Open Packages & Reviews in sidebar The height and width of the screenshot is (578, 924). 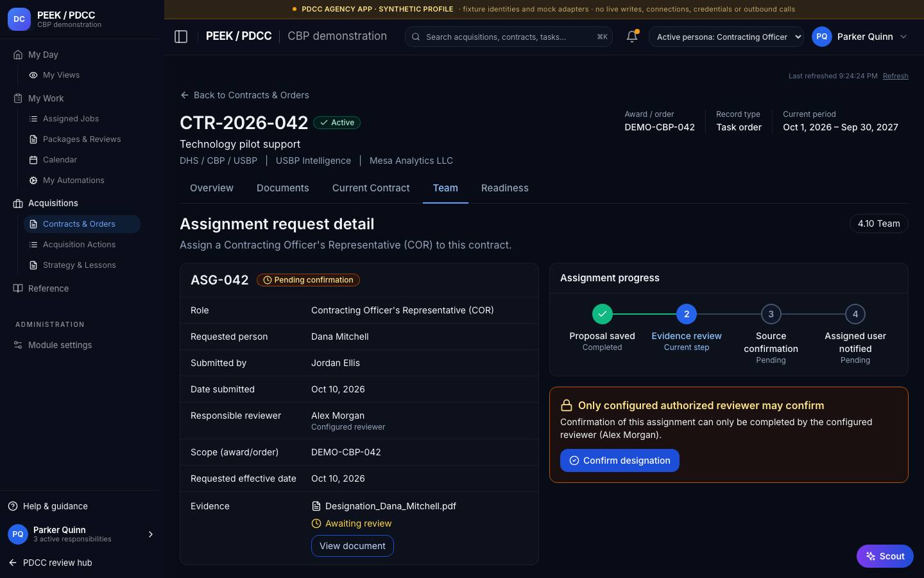(82, 139)
